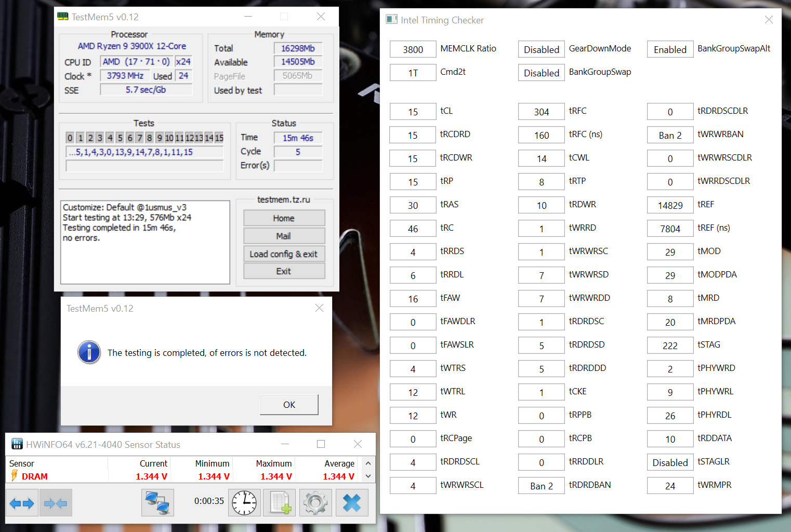Click the Cycle count field showing 5

[x=298, y=152]
